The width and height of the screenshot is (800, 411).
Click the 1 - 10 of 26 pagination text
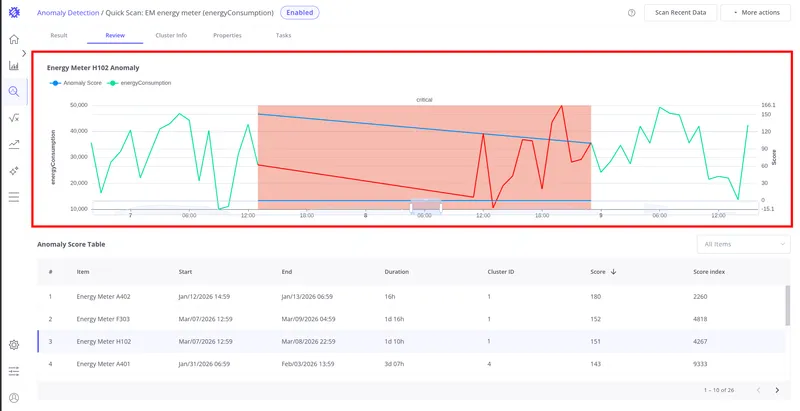click(x=719, y=390)
